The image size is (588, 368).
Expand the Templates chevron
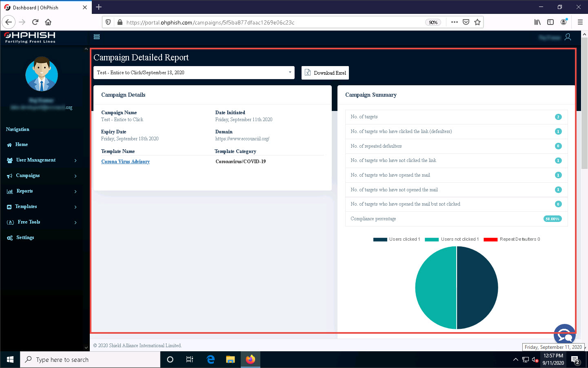[75, 207]
